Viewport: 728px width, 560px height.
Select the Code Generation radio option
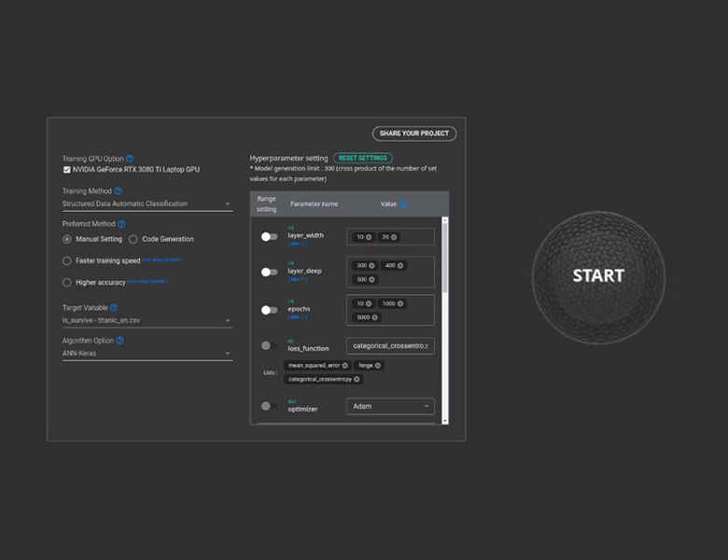click(x=133, y=240)
